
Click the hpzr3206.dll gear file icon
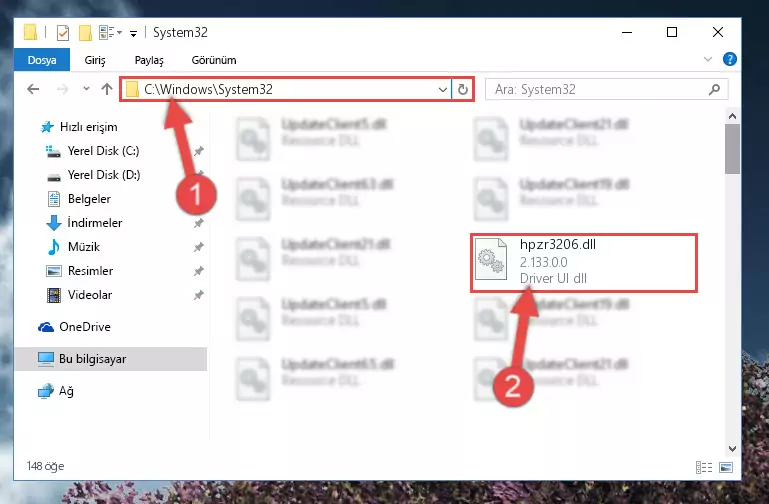491,259
